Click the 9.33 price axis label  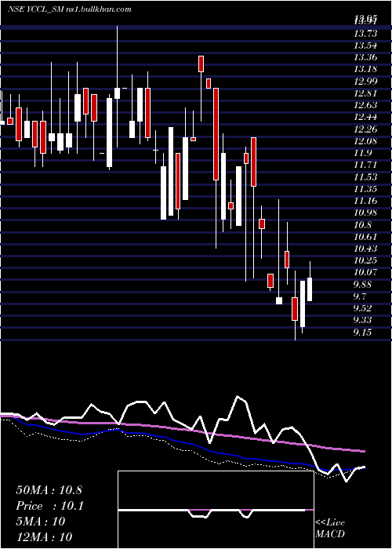(x=364, y=320)
